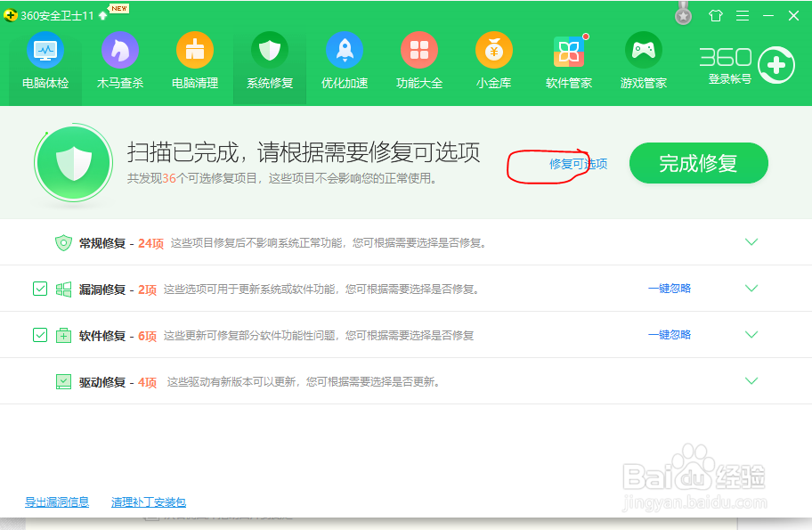
Task: Click the 360 logo in title bar
Action: [11, 15]
